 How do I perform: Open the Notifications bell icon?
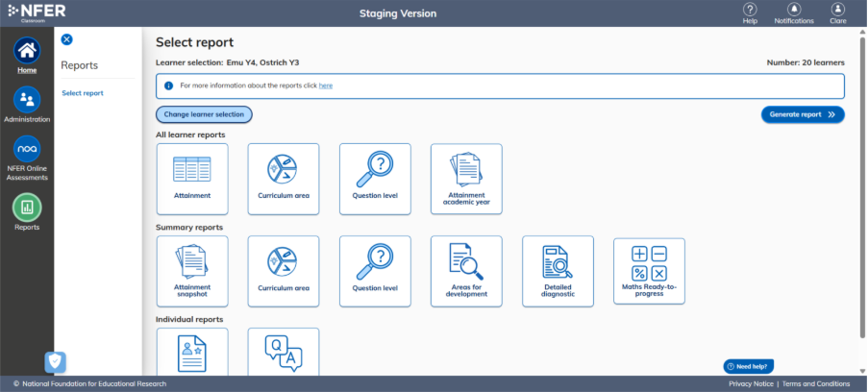point(794,10)
